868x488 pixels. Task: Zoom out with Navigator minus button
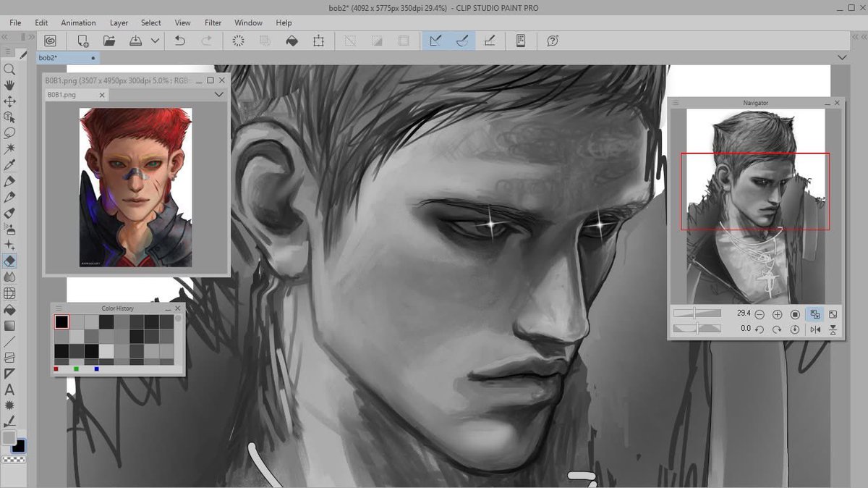pos(759,314)
